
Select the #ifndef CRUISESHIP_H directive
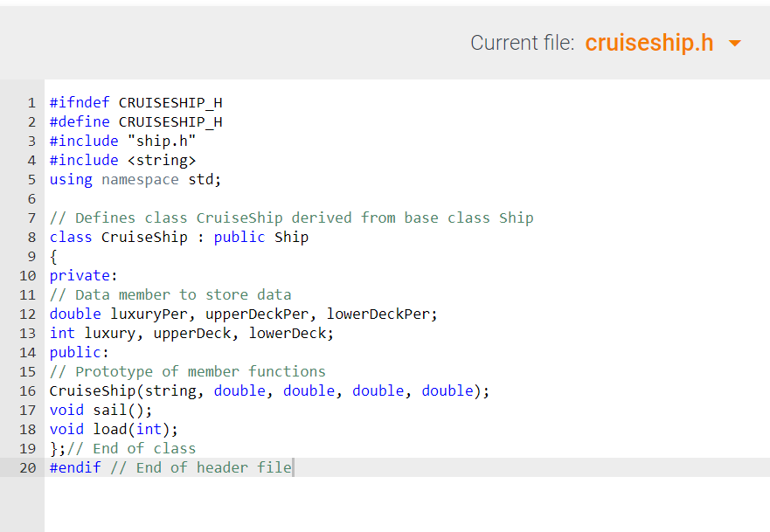pos(135,102)
